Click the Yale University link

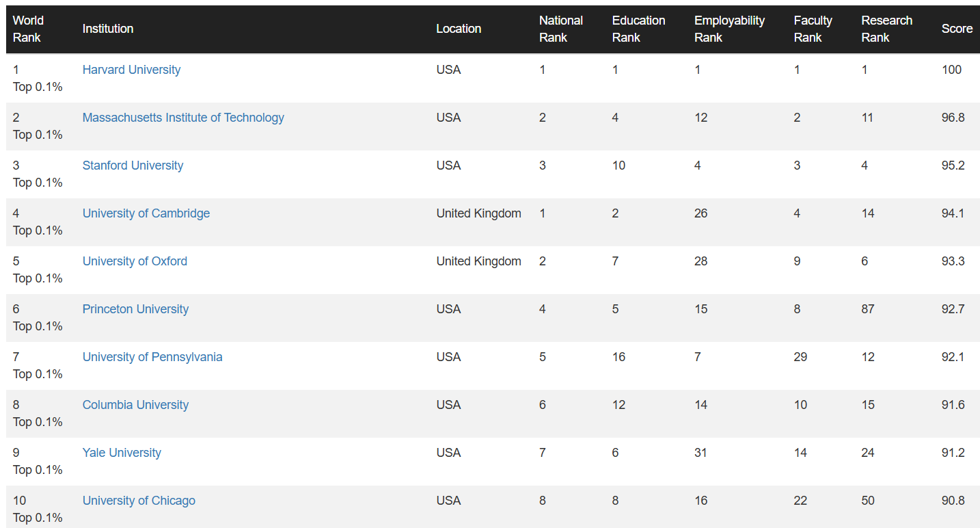pos(122,453)
